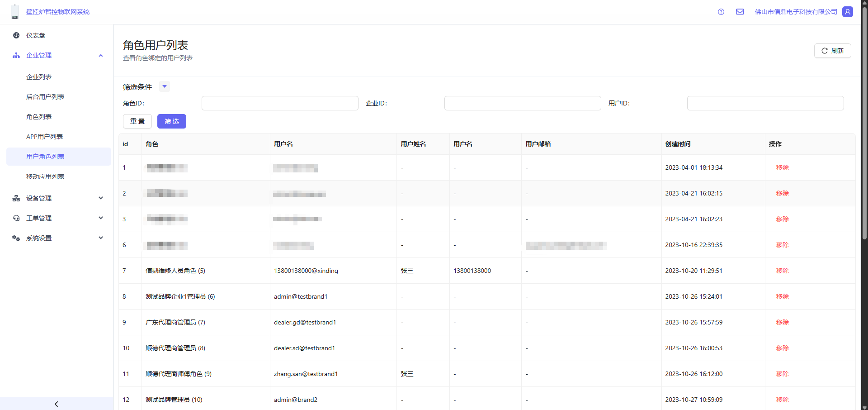Collapse the 企业管理 menu chevron
Screen dimensions: 868x410
[x=101, y=55]
